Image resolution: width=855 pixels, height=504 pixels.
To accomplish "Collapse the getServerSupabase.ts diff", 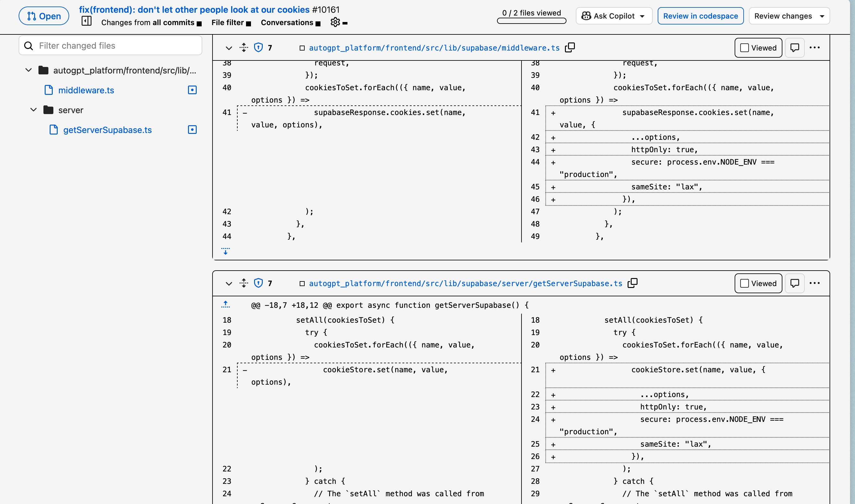I will click(x=229, y=284).
